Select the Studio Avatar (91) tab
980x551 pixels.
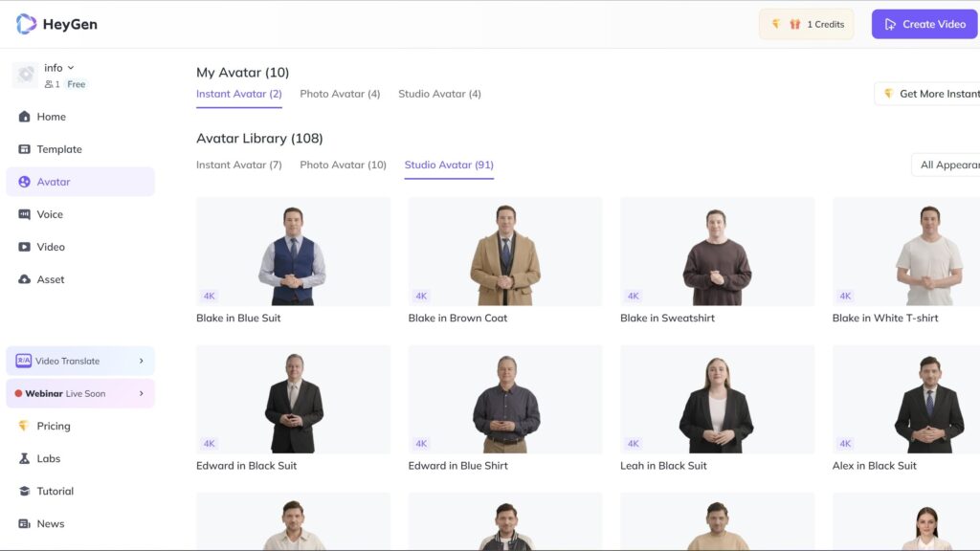tap(449, 165)
